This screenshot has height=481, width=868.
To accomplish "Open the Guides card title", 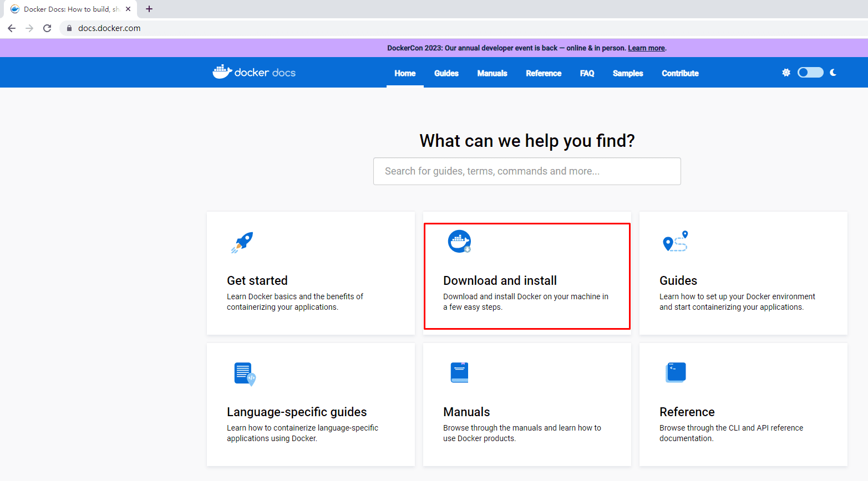I will click(678, 280).
